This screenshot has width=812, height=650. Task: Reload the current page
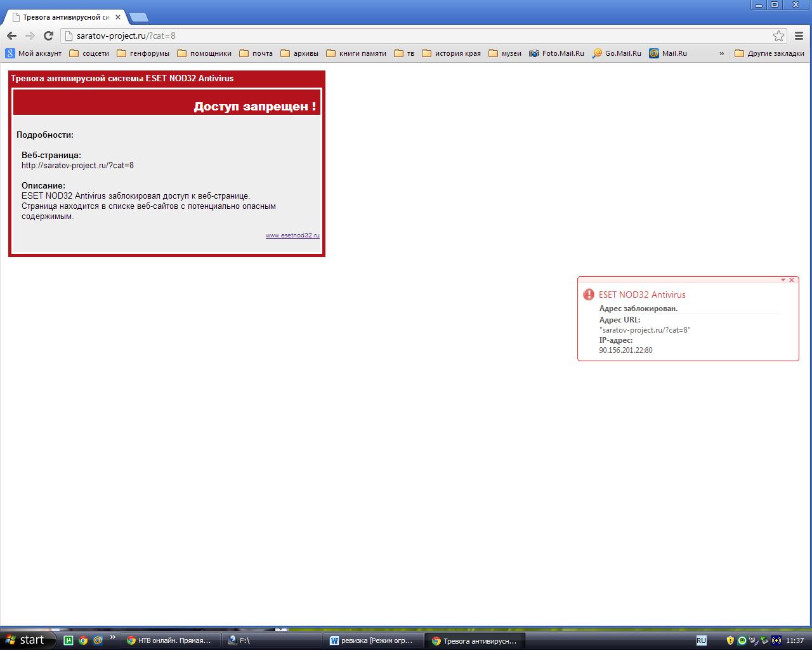click(x=48, y=36)
